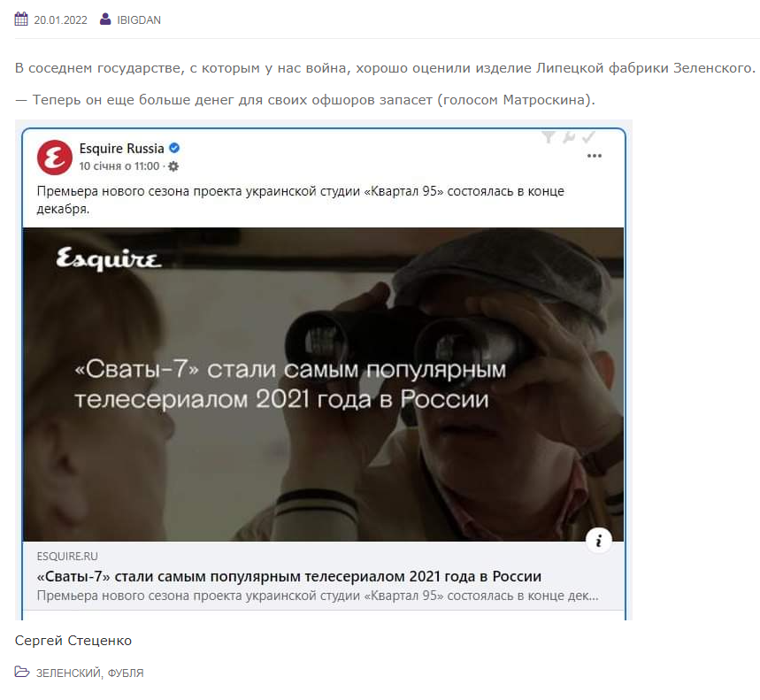Click the calendar icon beside the date
This screenshot has width=760, height=700.
tap(21, 19)
